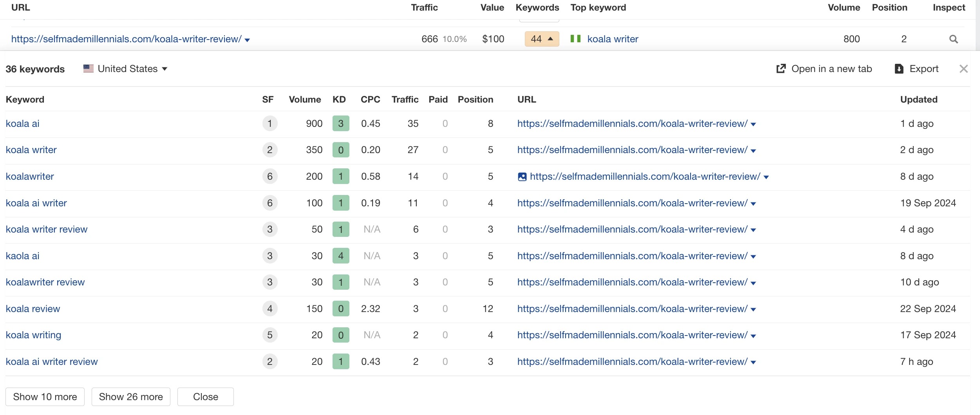Open the top keyword koala writer link
Viewport: 980px width, 415px height.
click(x=613, y=39)
